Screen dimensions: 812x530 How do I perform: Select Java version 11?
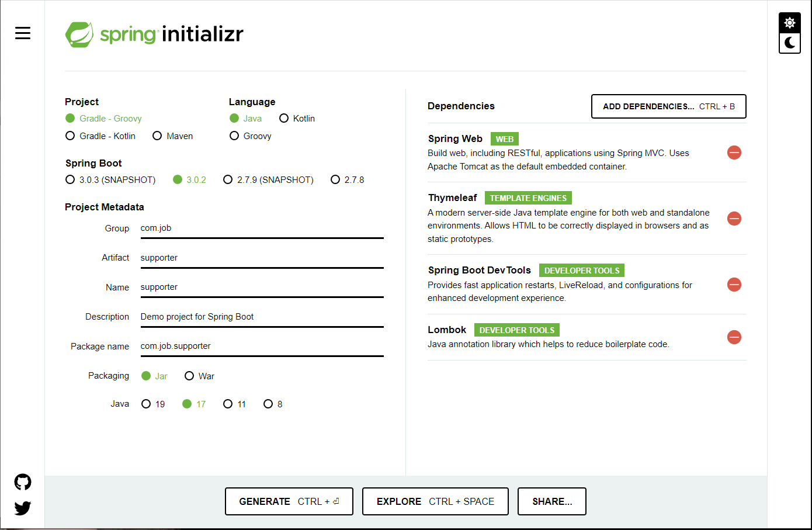click(x=234, y=404)
